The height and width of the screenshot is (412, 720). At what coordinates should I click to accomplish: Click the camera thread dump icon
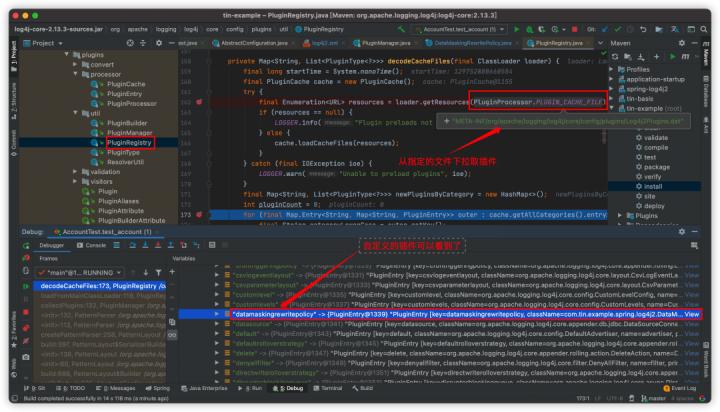[26, 356]
